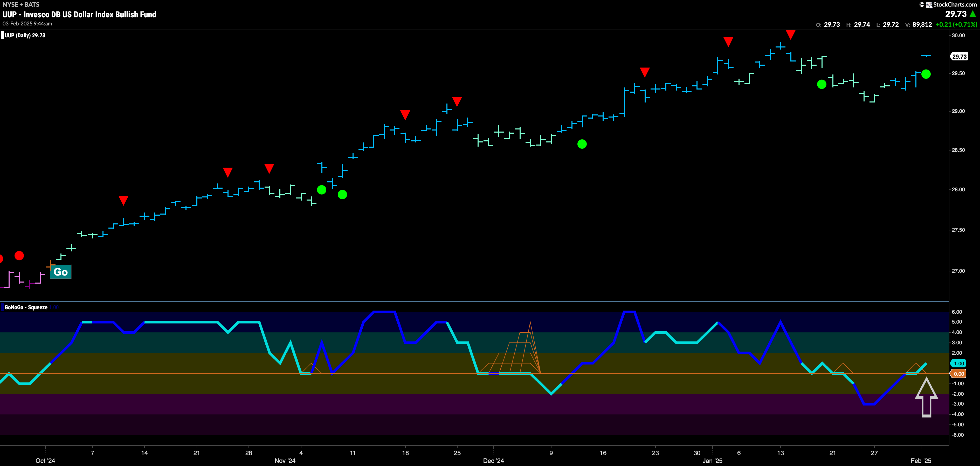
Task: Click the full red circle near early October
Action: 19,256
